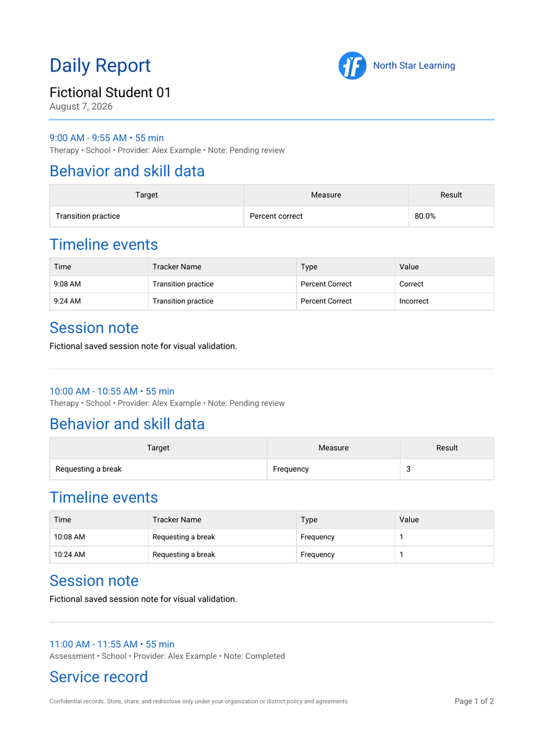Click the 10:08 AM timeline time cell
Image resolution: width=544 pixels, height=756 pixels.
tap(99, 537)
